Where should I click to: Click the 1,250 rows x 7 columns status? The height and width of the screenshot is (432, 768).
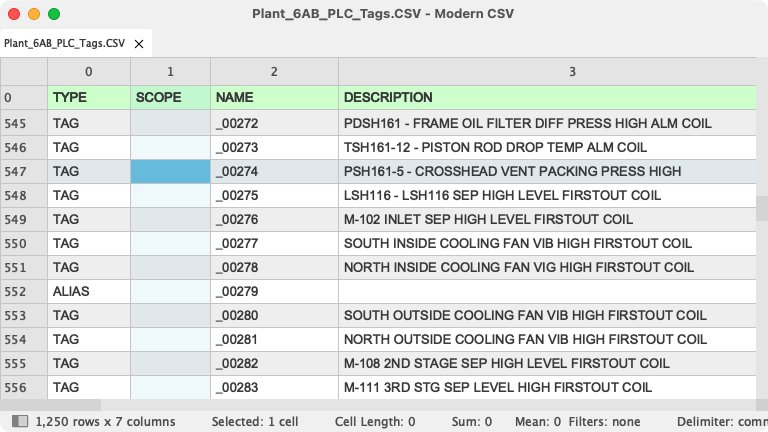pyautogui.click(x=105, y=422)
